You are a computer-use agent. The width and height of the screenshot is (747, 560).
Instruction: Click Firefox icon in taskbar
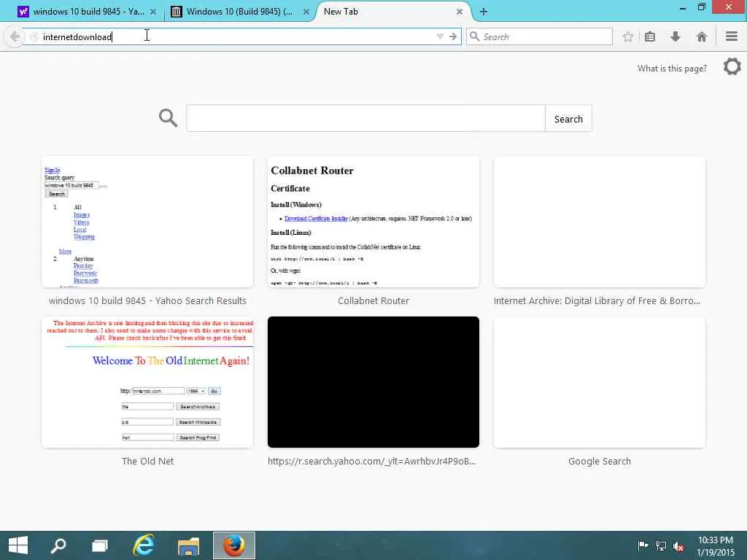click(x=234, y=545)
